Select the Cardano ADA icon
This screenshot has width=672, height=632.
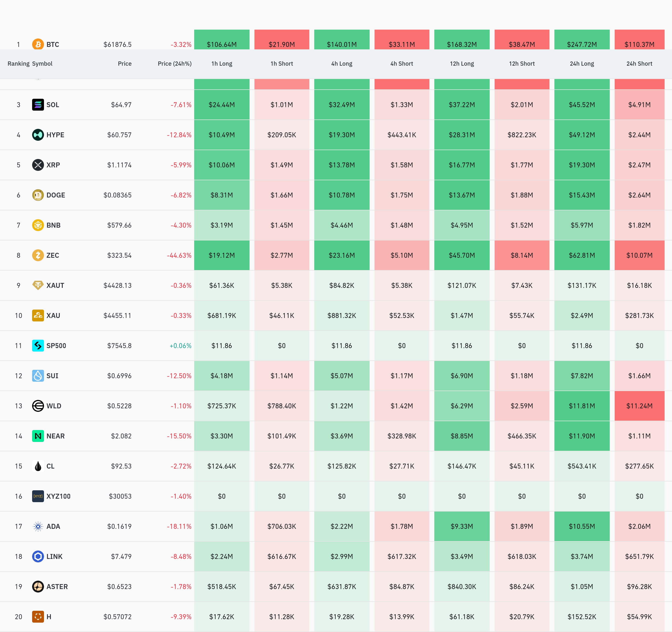coord(38,526)
